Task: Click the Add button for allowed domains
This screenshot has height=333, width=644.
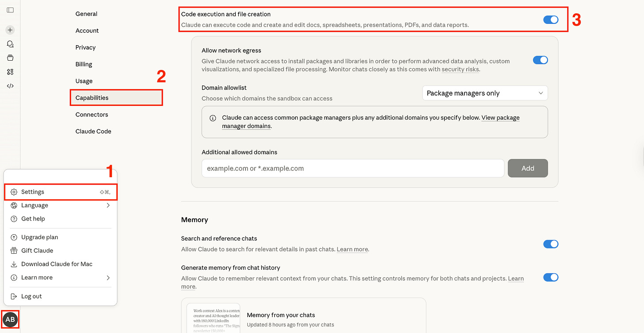Action: (x=528, y=168)
